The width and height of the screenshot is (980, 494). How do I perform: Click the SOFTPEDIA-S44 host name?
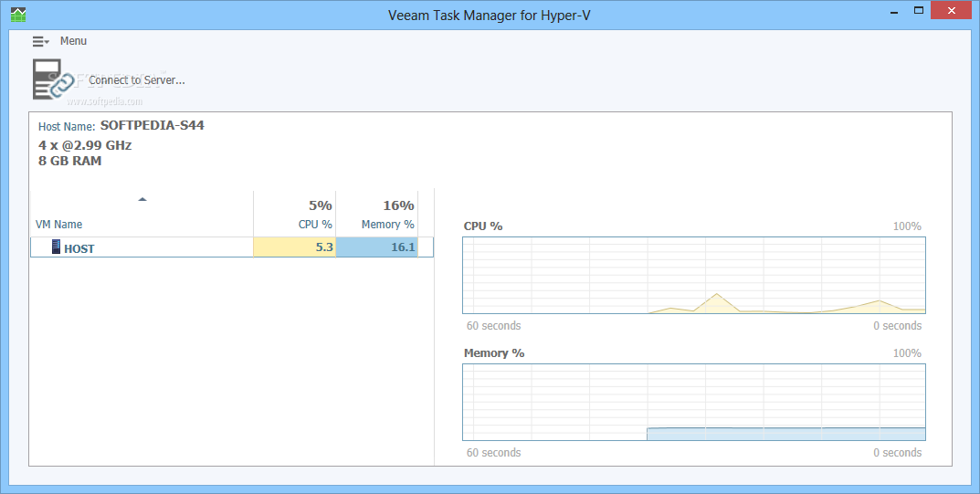[153, 125]
